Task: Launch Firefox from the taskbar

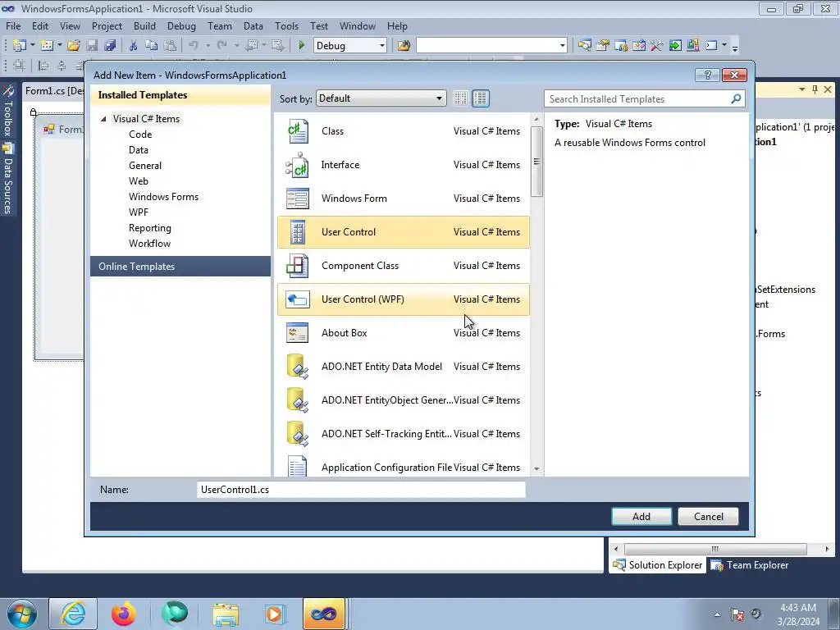Action: [123, 614]
